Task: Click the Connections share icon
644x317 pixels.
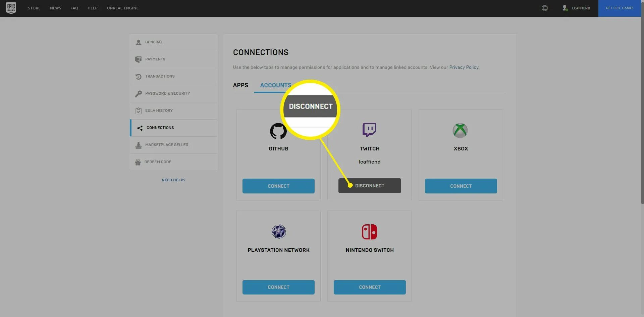Action: pos(140,128)
